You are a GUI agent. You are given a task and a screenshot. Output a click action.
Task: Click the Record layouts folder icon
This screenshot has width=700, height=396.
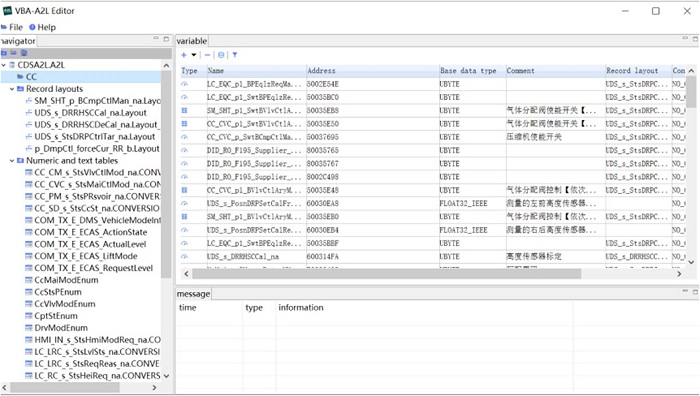(x=21, y=89)
